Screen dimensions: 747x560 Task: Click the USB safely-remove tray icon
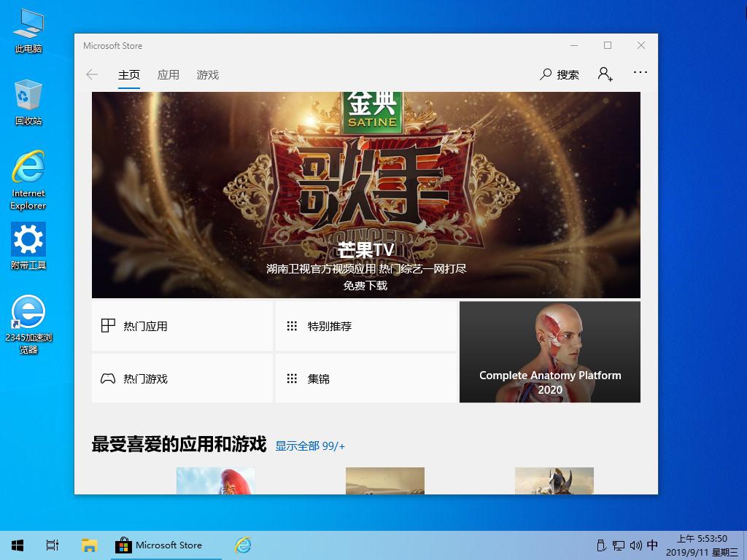601,545
